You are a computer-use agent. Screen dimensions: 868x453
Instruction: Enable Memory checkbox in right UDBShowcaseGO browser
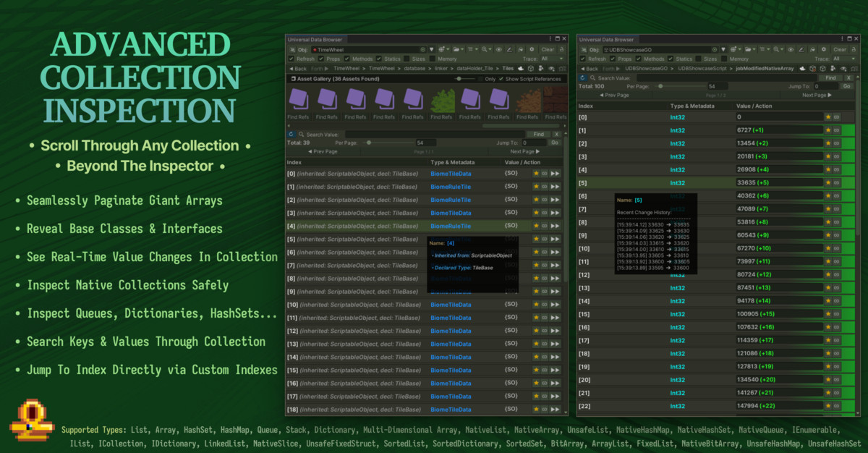pyautogui.click(x=724, y=59)
